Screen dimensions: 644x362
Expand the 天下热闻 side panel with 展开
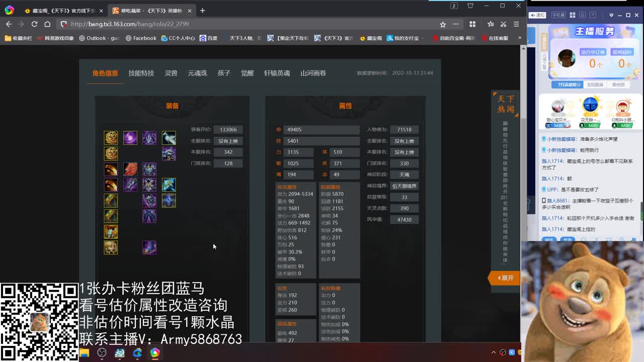point(505,278)
